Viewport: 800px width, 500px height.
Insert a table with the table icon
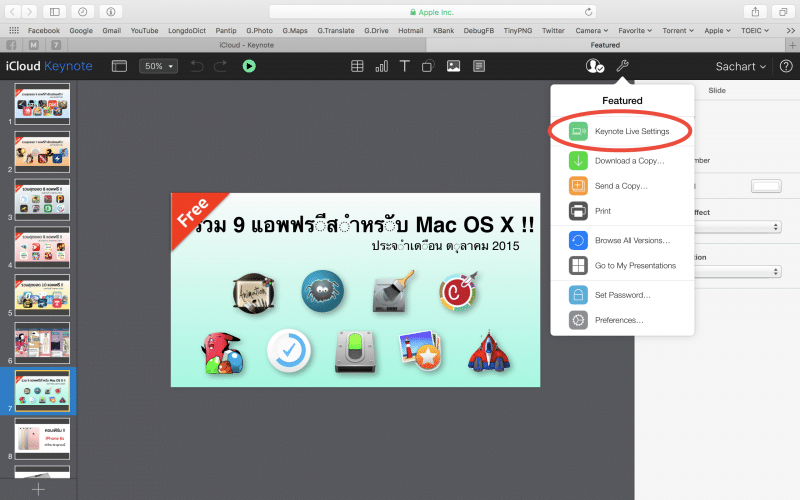pyautogui.click(x=357, y=66)
